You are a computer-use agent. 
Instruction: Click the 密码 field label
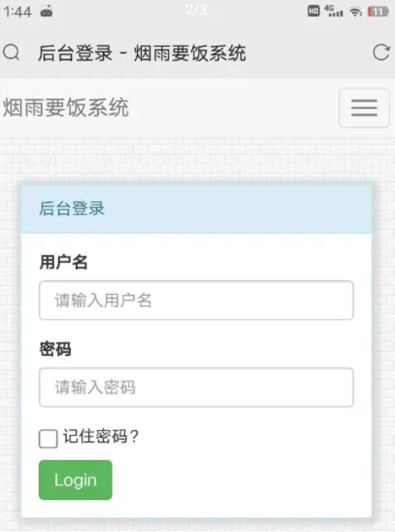click(55, 350)
